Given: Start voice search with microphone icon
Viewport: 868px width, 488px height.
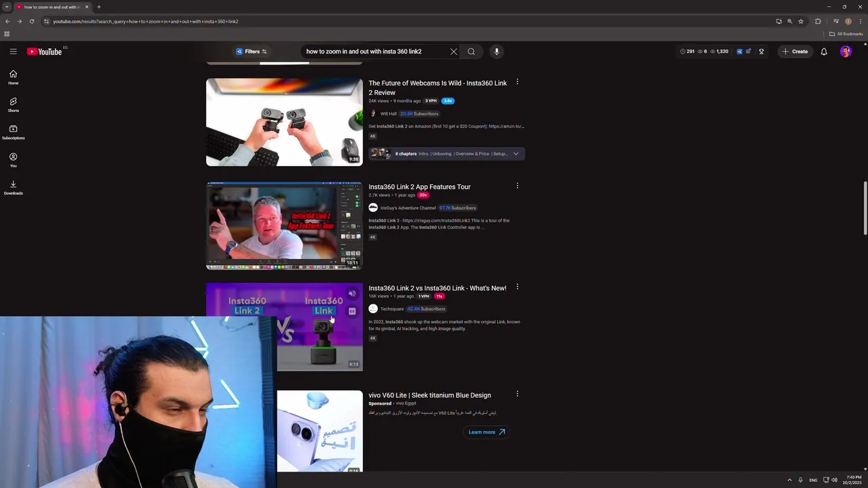Looking at the screenshot, I should pyautogui.click(x=496, y=52).
